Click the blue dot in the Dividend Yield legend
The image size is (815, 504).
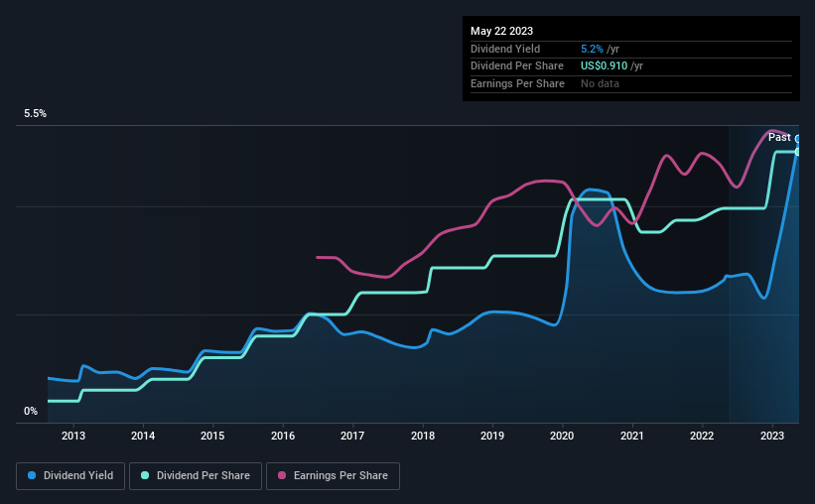(x=32, y=476)
